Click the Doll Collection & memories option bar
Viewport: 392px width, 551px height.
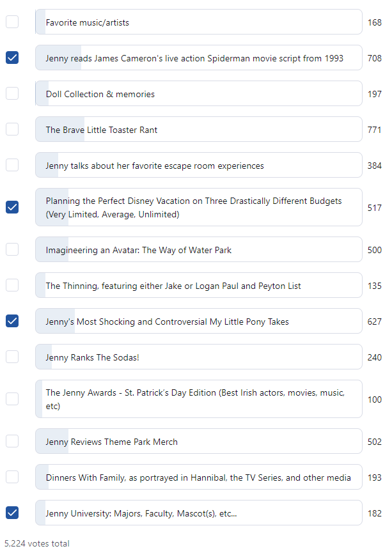tap(199, 93)
